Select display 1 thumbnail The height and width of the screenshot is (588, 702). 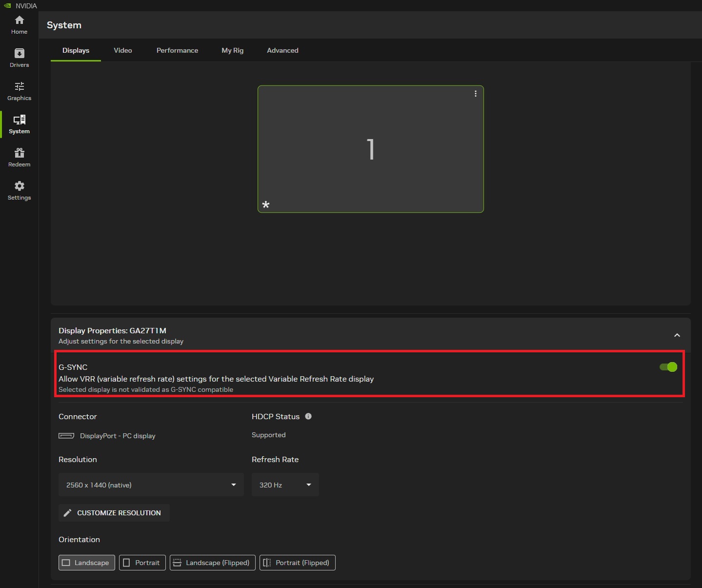(371, 149)
